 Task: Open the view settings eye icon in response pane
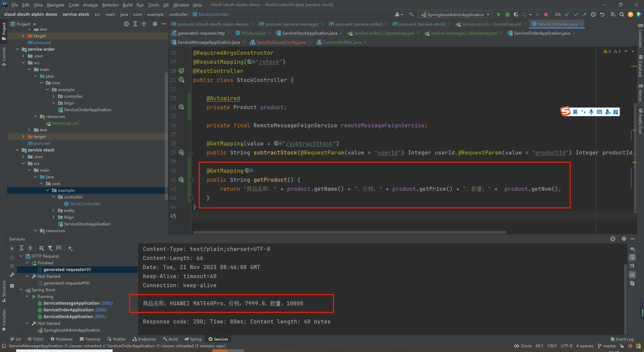click(632, 249)
